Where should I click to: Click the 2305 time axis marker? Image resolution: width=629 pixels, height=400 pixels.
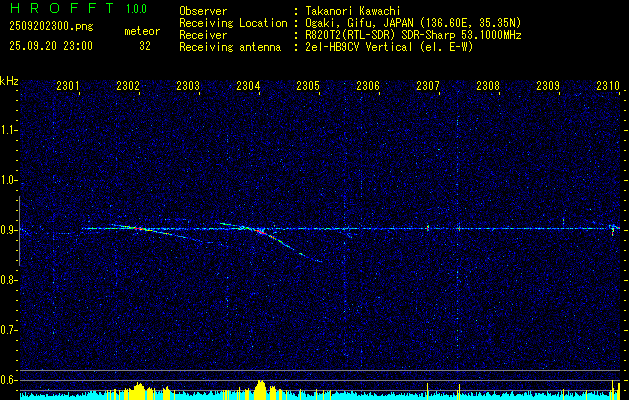point(308,85)
